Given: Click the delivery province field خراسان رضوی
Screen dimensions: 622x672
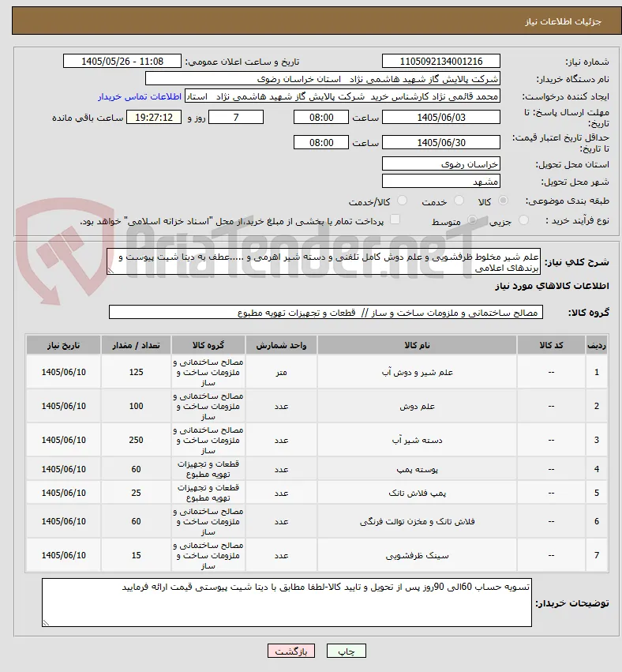Looking at the screenshot, I should coord(440,164).
